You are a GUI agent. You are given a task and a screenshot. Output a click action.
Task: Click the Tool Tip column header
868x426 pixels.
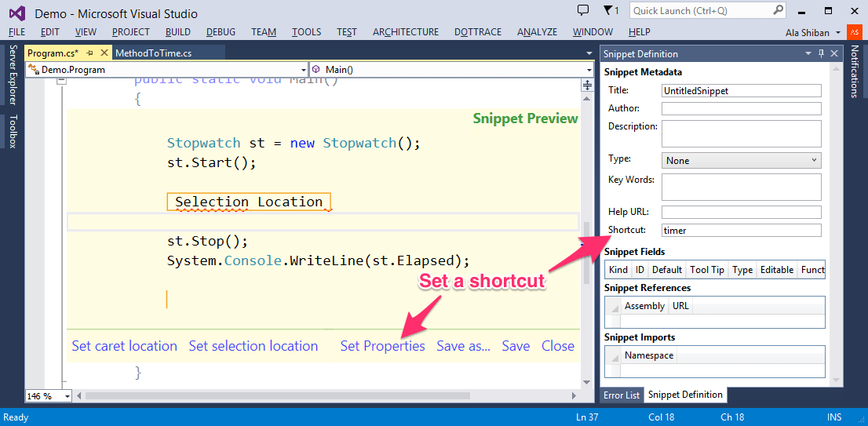(707, 270)
